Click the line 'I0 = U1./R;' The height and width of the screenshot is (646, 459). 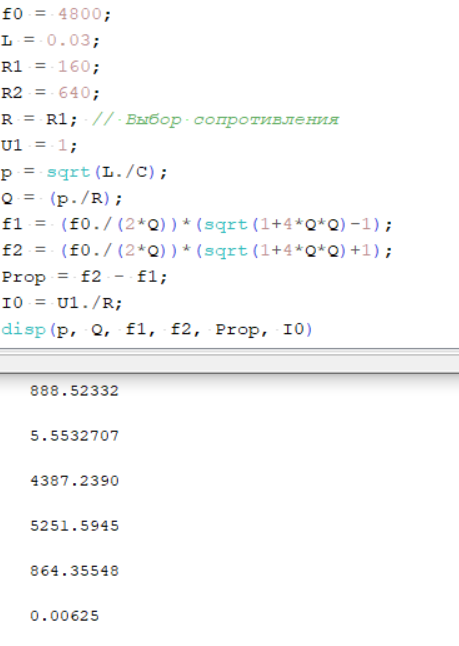(62, 304)
